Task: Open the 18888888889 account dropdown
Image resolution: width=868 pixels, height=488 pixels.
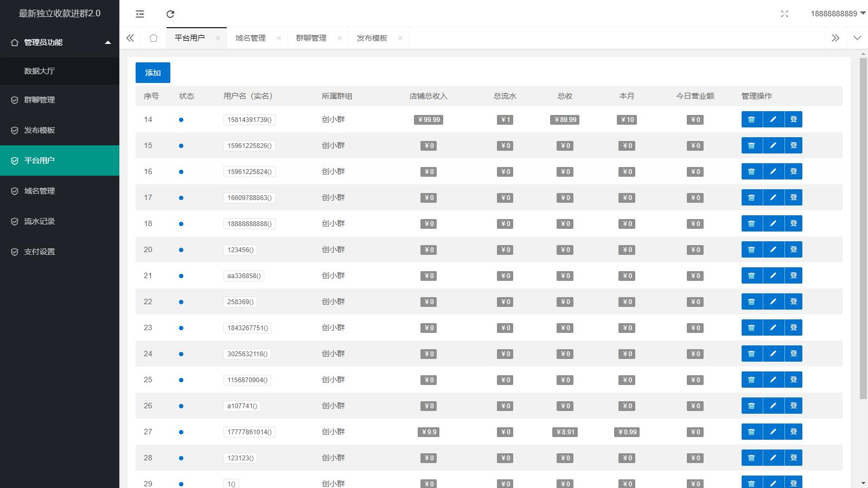Action: point(838,14)
